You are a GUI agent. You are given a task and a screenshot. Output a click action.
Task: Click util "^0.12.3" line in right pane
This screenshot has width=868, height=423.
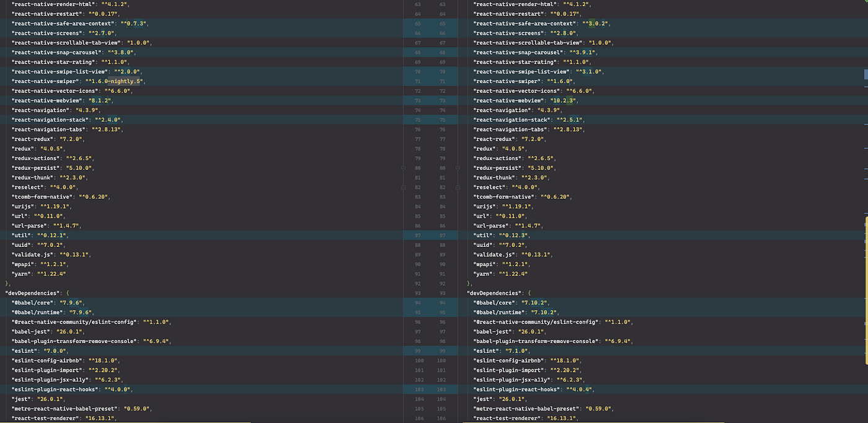[503, 235]
